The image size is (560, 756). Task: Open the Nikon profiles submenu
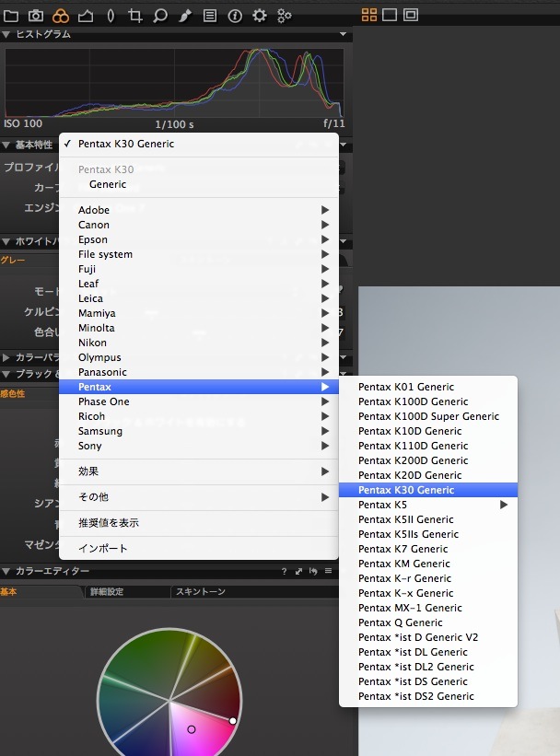[199, 343]
